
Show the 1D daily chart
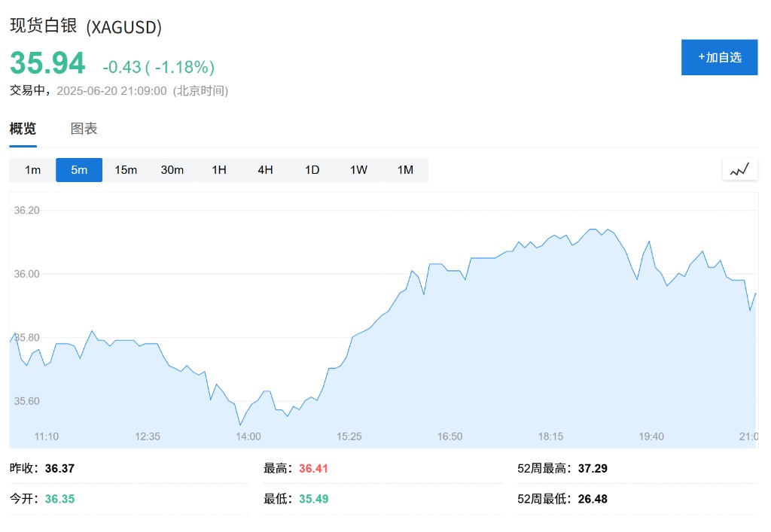pos(312,170)
